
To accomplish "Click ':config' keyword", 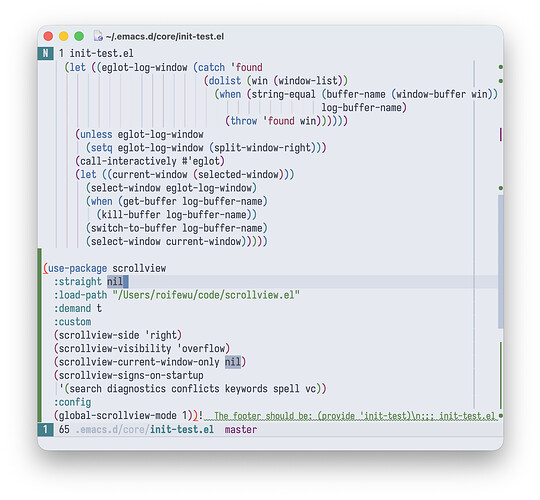I will [x=72, y=403].
